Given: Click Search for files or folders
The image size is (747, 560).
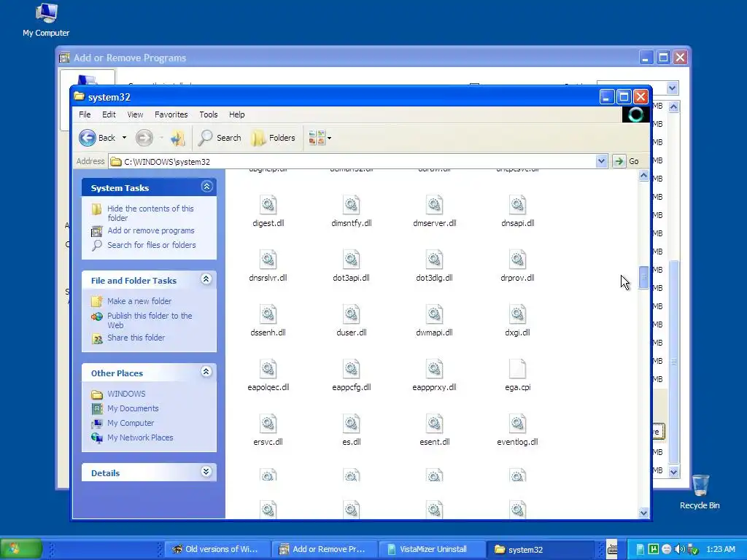Looking at the screenshot, I should tap(152, 245).
